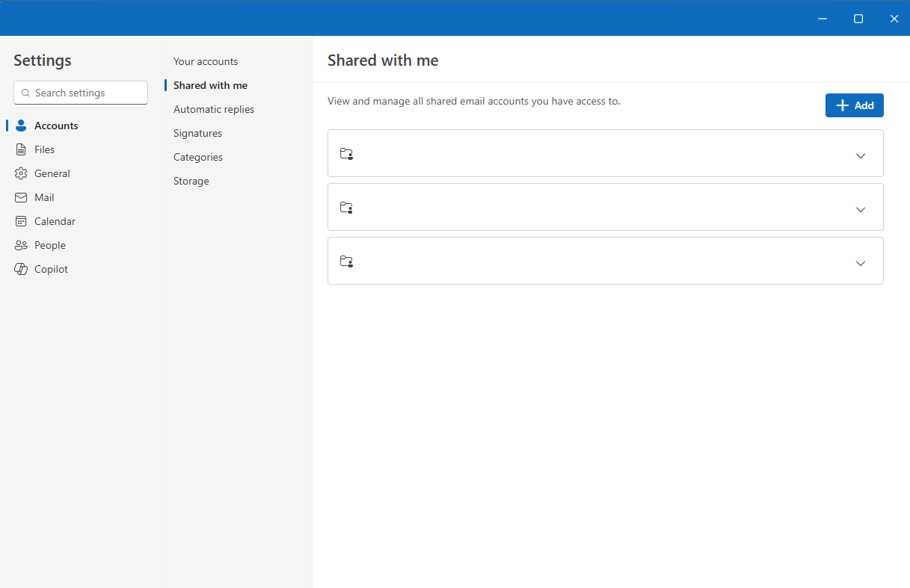The width and height of the screenshot is (910, 588).
Task: Click the People icon in sidebar
Action: pyautogui.click(x=21, y=245)
